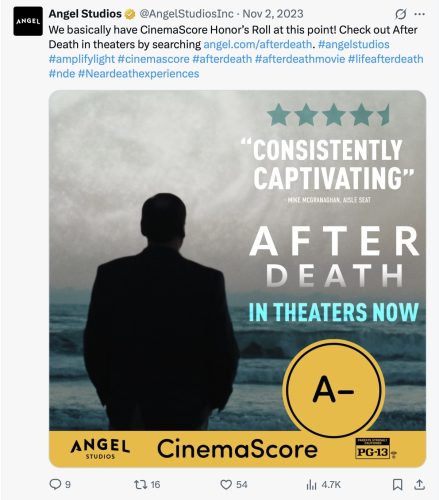This screenshot has width=439, height=500.
Task: Open the #cinemascore hashtag
Action: pos(153,59)
